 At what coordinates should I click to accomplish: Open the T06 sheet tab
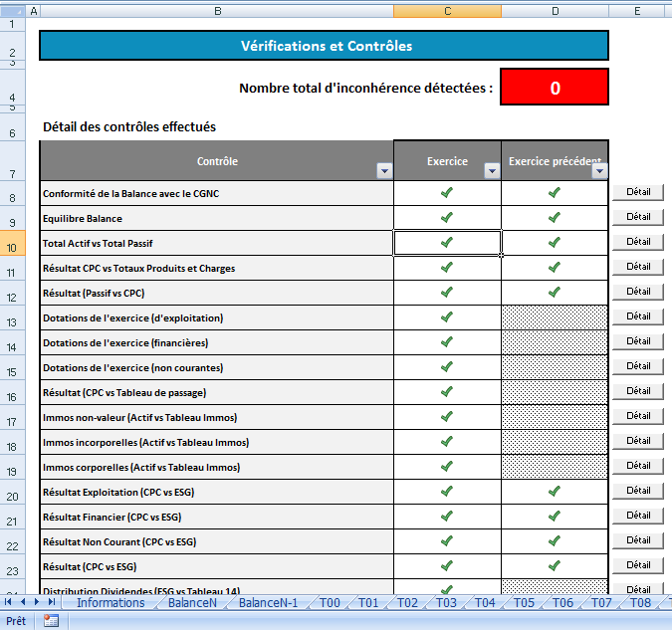click(562, 602)
